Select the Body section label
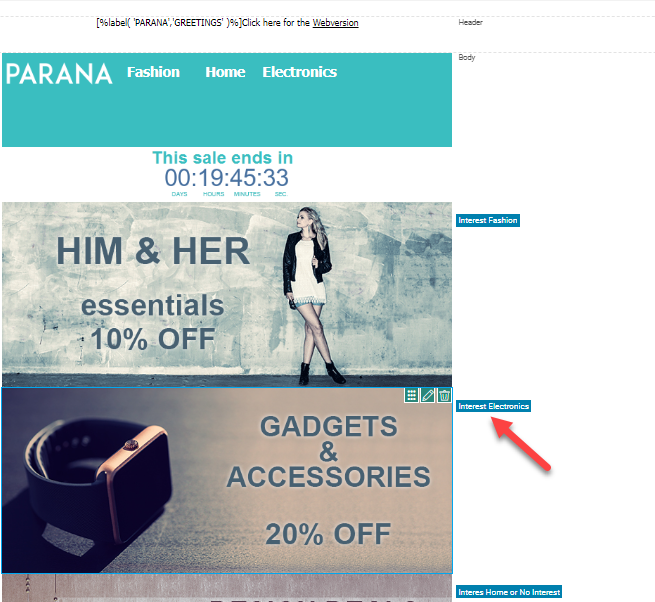 coord(467,57)
